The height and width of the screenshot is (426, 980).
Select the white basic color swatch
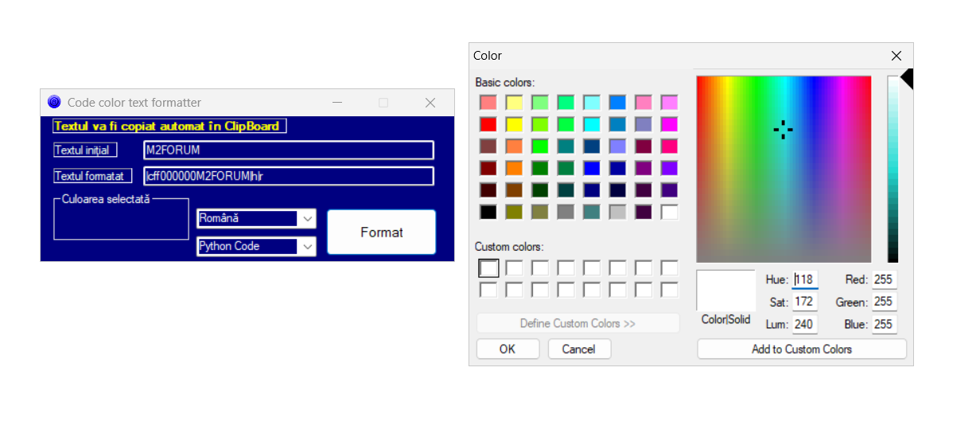[669, 213]
